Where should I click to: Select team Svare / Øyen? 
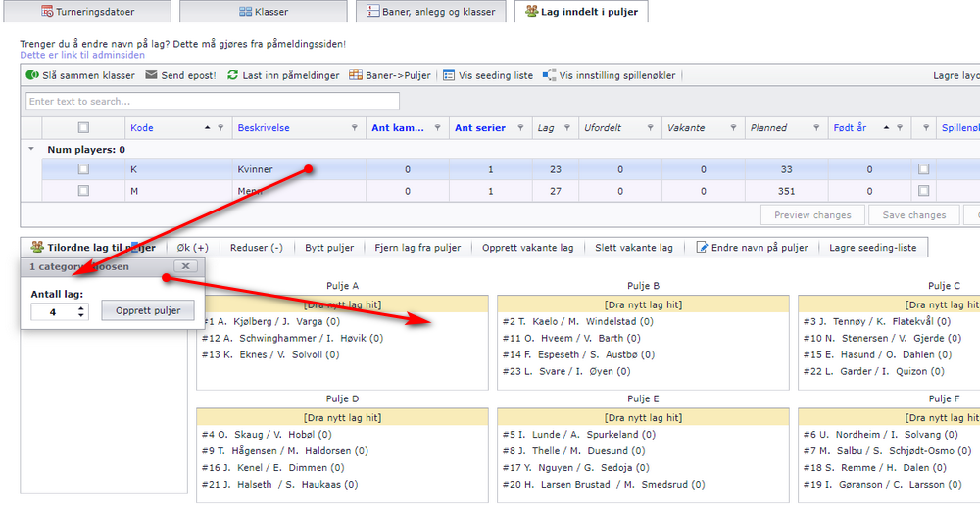click(x=566, y=371)
